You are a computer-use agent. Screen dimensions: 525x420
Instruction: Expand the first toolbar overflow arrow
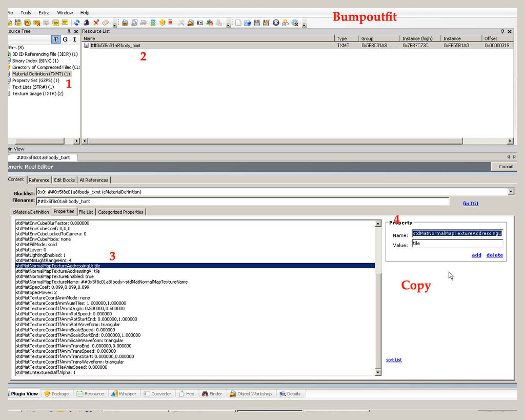(114, 24)
